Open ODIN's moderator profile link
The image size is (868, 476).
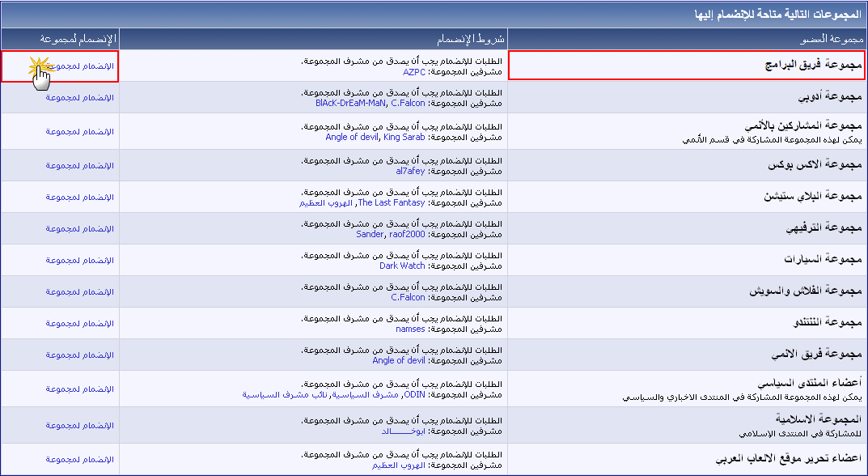(x=414, y=395)
